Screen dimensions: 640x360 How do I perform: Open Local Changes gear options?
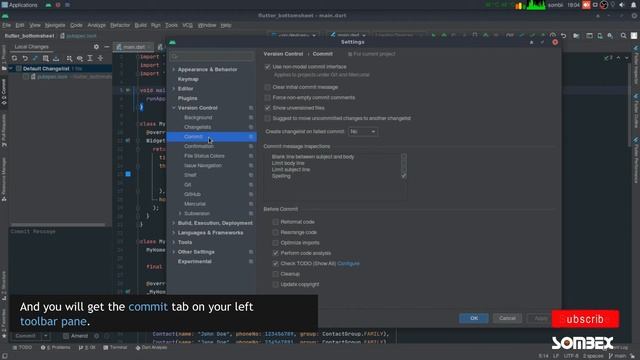96,47
